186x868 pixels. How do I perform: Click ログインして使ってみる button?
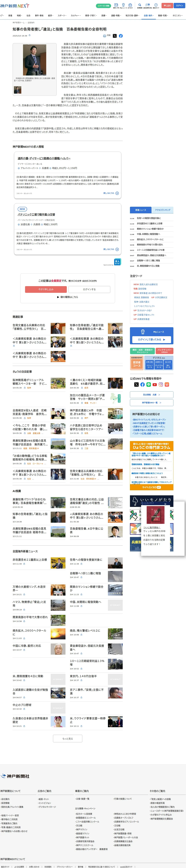152,340
